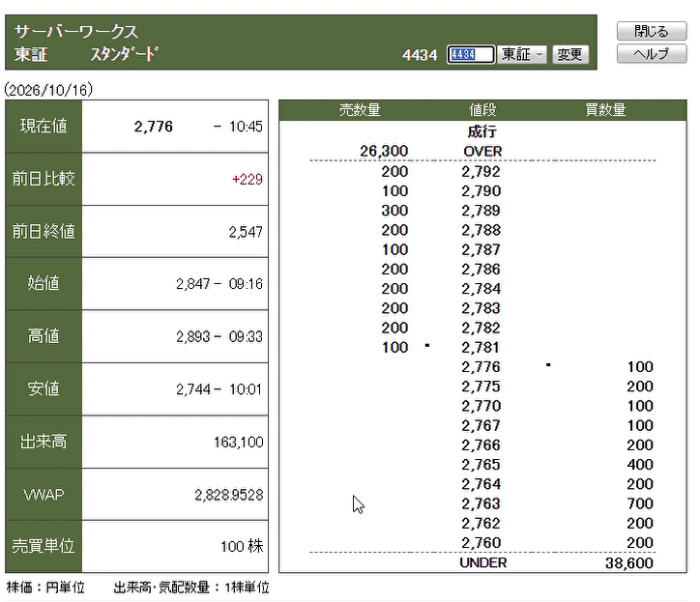This screenshot has height=602, width=700.
Task: Select the 2,760 bid price
Action: point(481,543)
